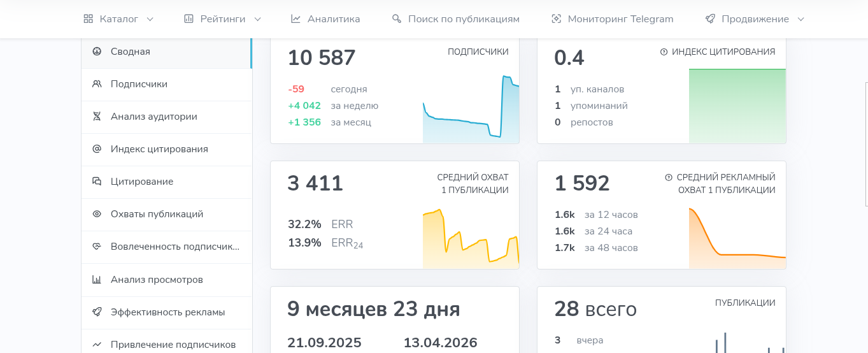Select Цитирование in the sidebar

point(167,182)
